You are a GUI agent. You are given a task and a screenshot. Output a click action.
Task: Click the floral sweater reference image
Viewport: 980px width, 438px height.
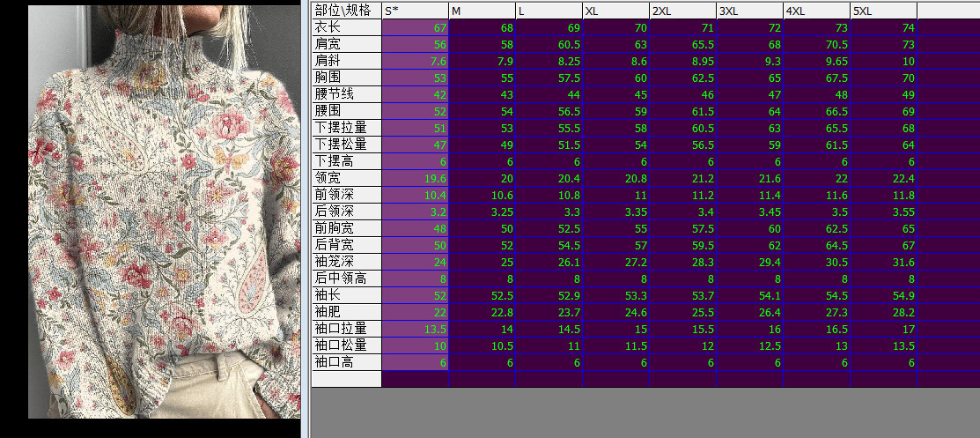pyautogui.click(x=165, y=212)
